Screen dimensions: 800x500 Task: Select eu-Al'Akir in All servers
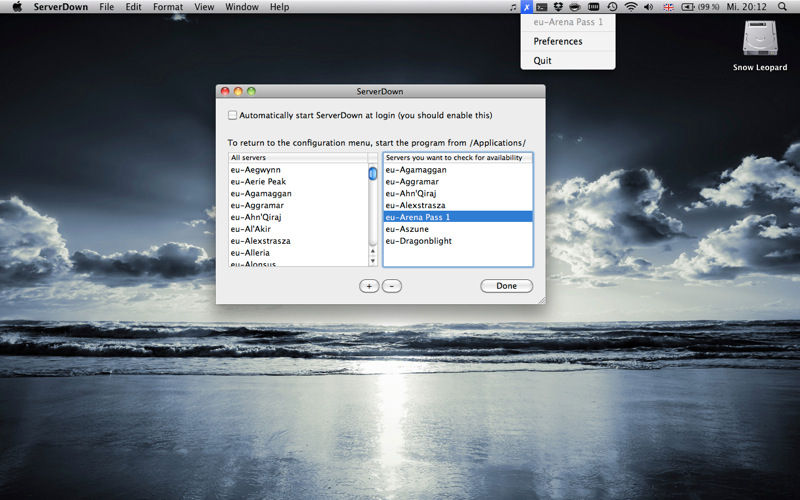point(298,229)
